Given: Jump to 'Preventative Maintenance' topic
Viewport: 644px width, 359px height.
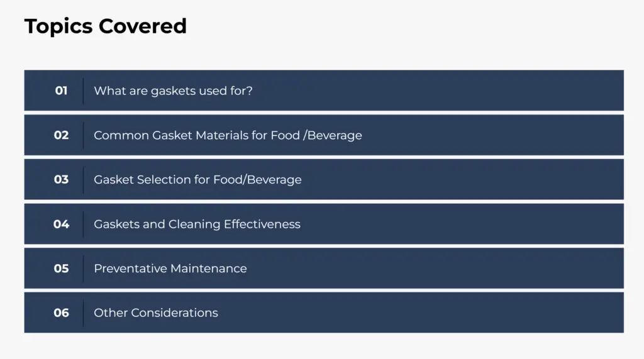Looking at the screenshot, I should coord(170,268).
